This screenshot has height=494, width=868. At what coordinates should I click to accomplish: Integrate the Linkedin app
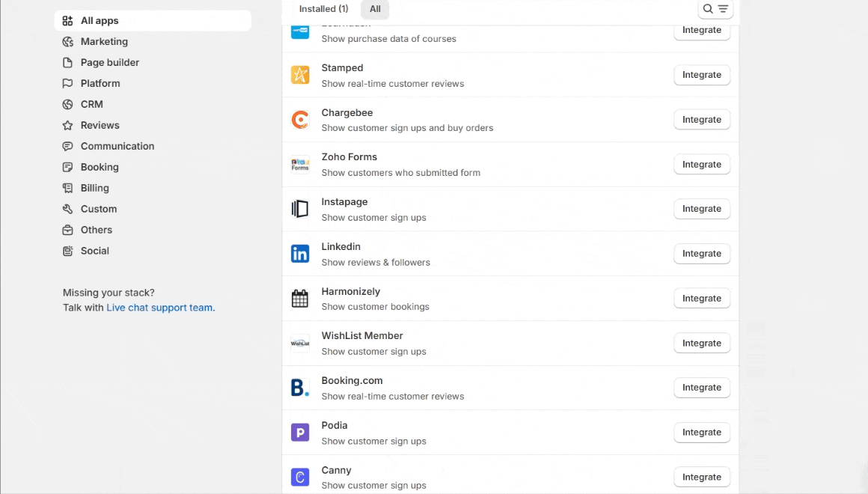tap(701, 254)
